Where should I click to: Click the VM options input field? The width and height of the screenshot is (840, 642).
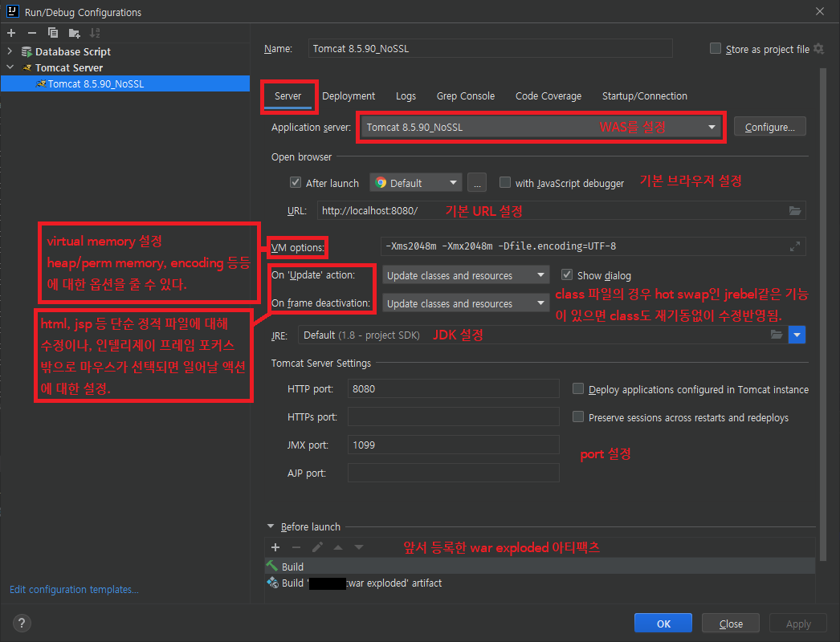pyautogui.click(x=593, y=246)
